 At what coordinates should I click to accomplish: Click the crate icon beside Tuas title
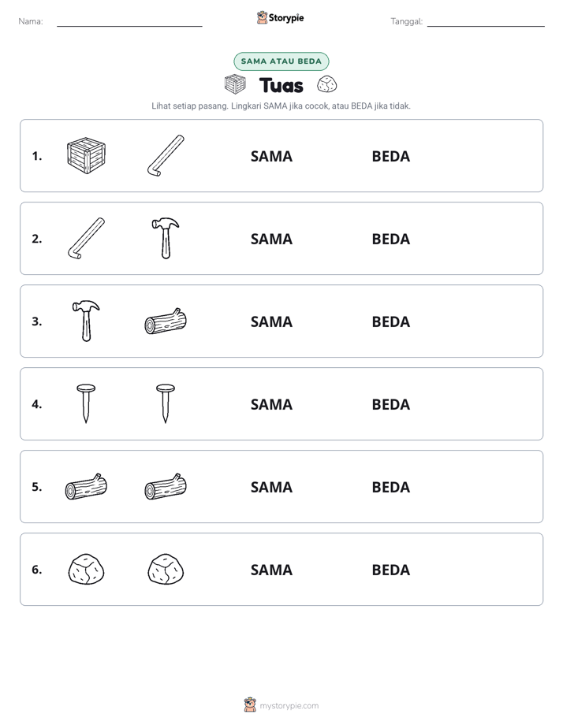click(235, 84)
